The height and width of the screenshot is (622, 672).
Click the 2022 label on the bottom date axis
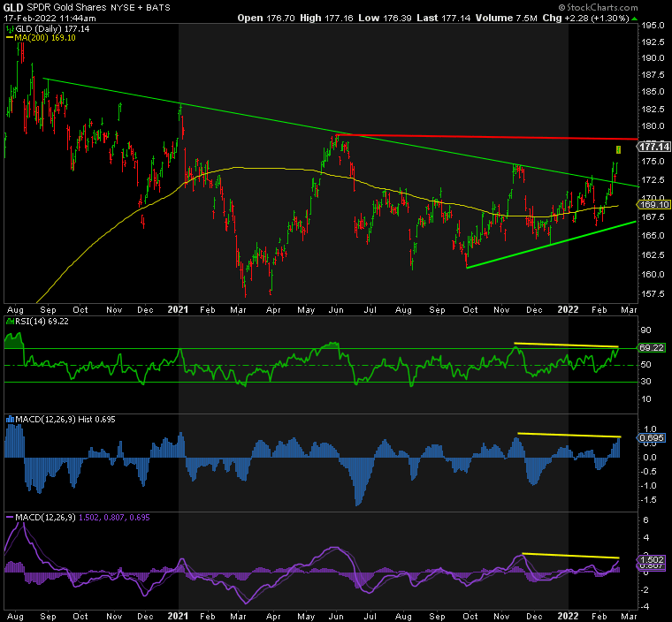tap(568, 616)
